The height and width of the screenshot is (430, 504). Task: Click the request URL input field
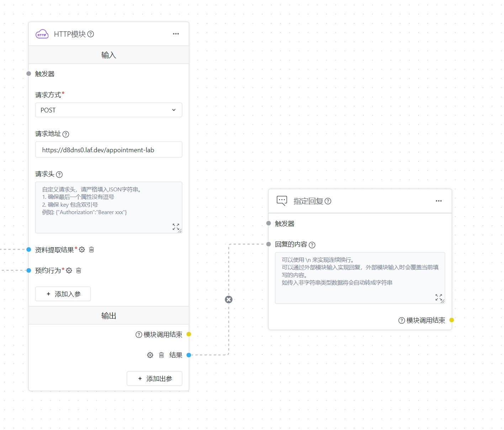[108, 150]
